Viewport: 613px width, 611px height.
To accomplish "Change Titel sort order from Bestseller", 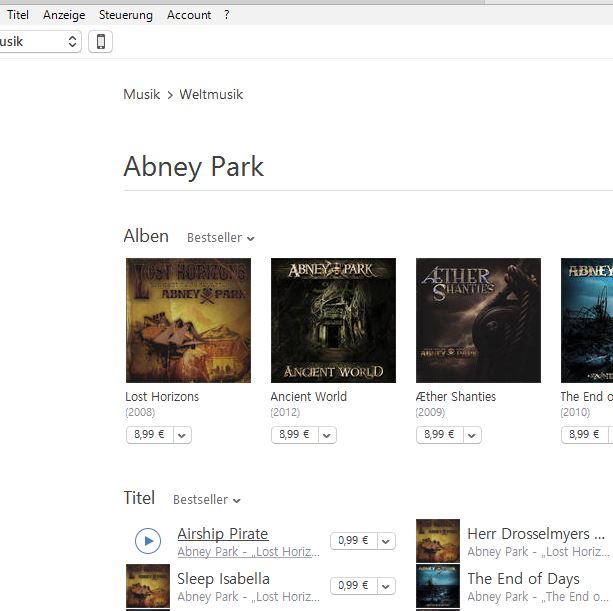I will click(206, 500).
